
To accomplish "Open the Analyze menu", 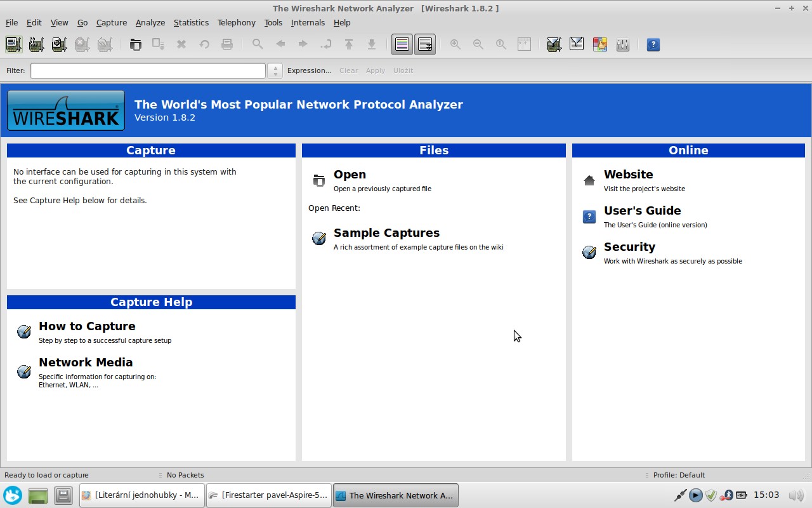I will tap(150, 22).
